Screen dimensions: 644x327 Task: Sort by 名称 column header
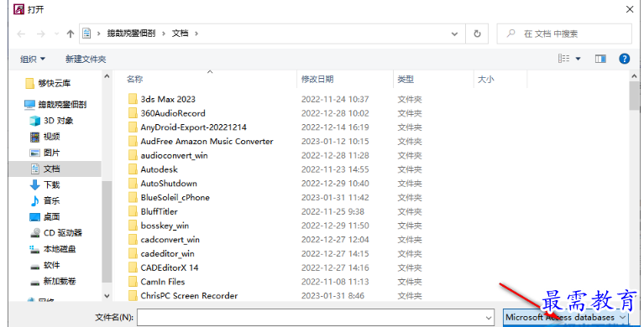(134, 79)
